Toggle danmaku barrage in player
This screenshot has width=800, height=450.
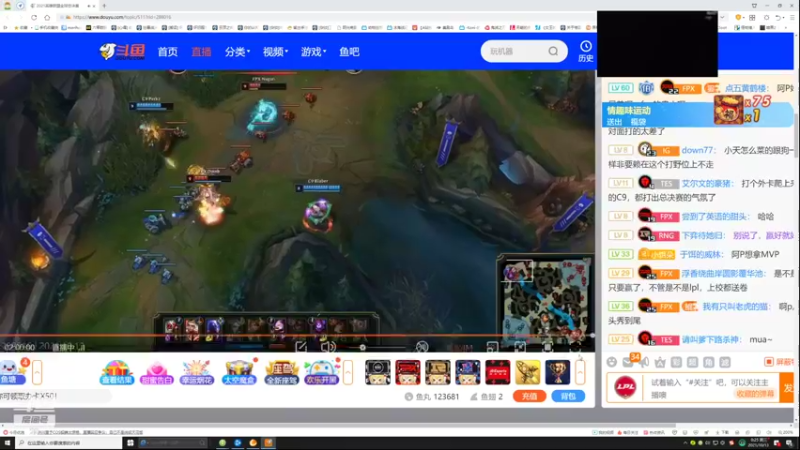tap(422, 347)
